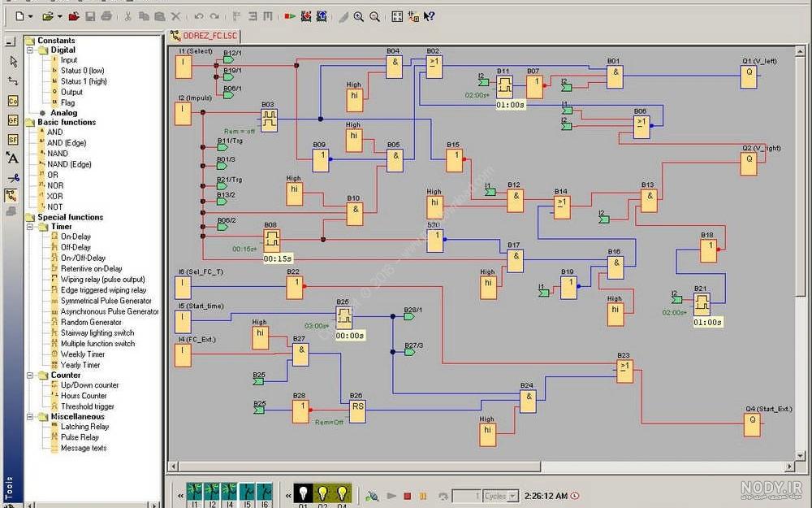Click the B01 AND block in diagram
The image size is (812, 508).
pos(615,77)
